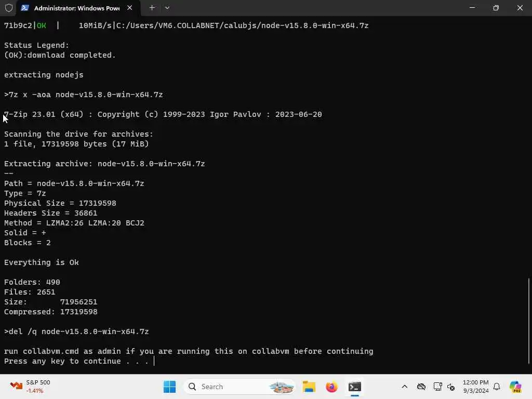The width and height of the screenshot is (532, 399).
Task: Close the terminal window
Action: 520,7
